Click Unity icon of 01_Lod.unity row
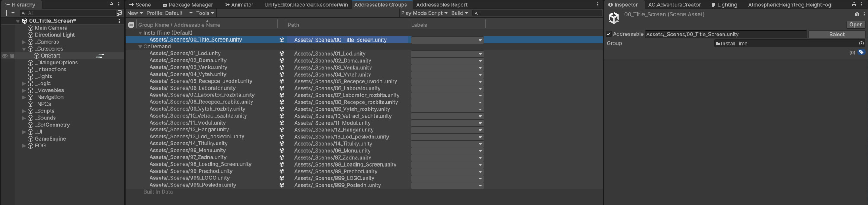 pyautogui.click(x=282, y=54)
